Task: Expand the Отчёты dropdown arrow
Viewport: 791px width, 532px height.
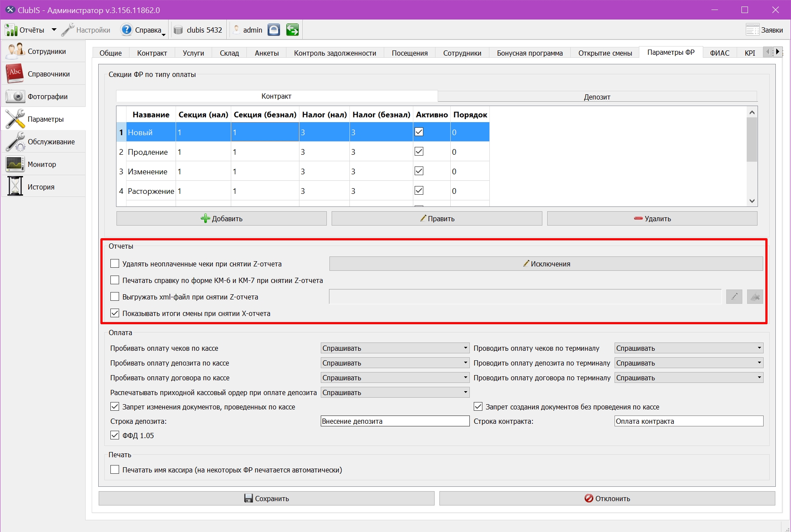Action: tap(54, 30)
